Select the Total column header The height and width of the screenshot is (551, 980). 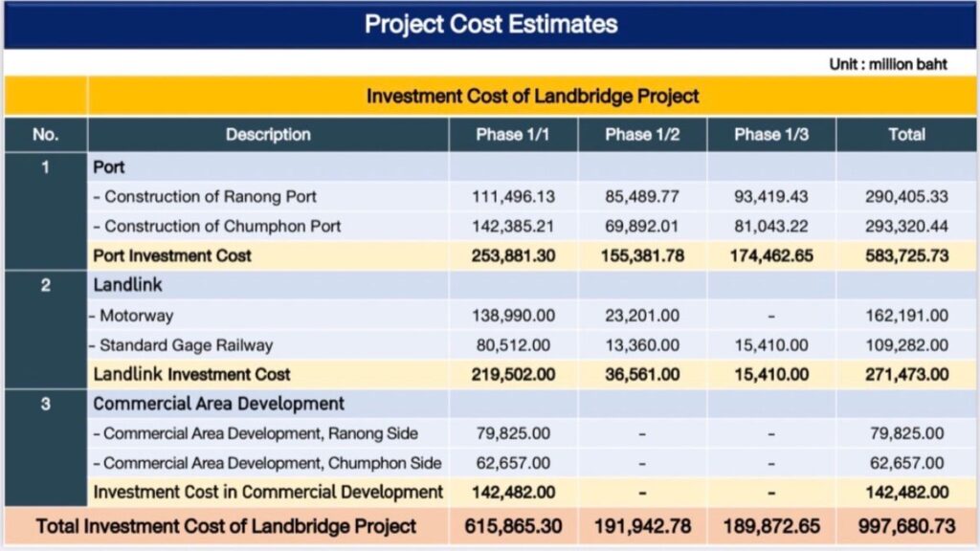coord(906,135)
